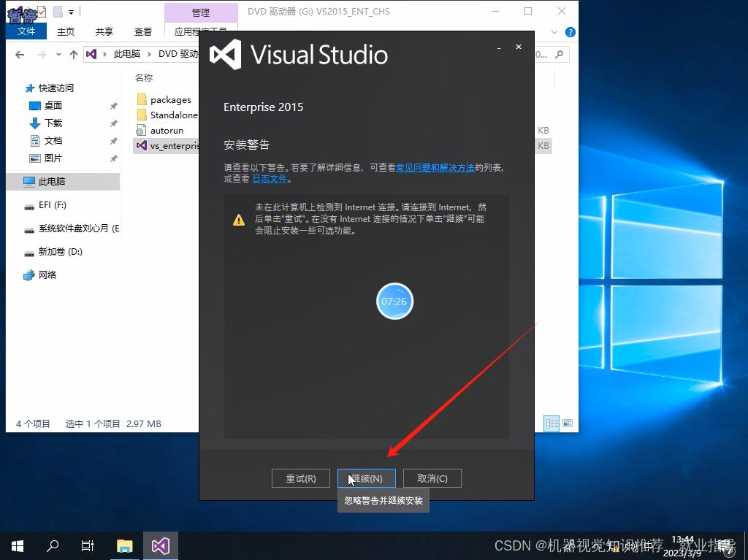This screenshot has height=560, width=748.
Task: Switch Explorer to details list view
Action: (552, 423)
